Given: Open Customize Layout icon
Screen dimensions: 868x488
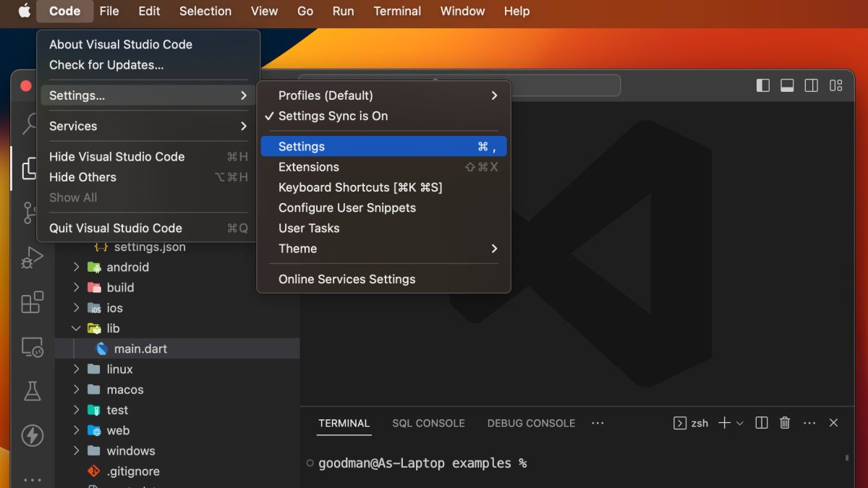Looking at the screenshot, I should [836, 85].
